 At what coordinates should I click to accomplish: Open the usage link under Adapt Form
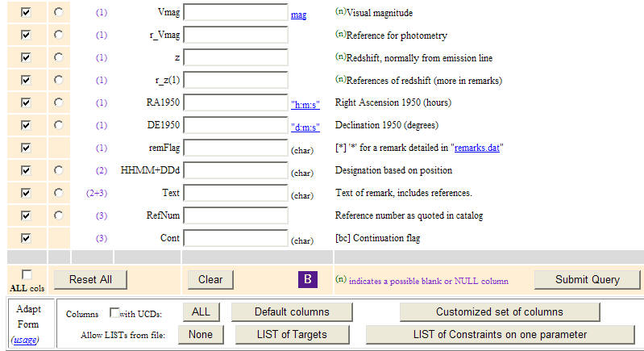tap(23, 340)
